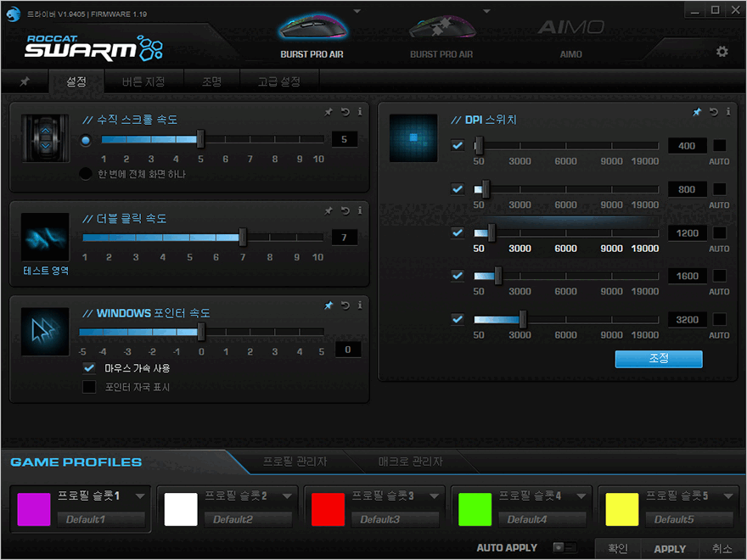Open the 테스트 영역 link
Image resolution: width=747 pixels, height=560 pixels.
pos(46,271)
